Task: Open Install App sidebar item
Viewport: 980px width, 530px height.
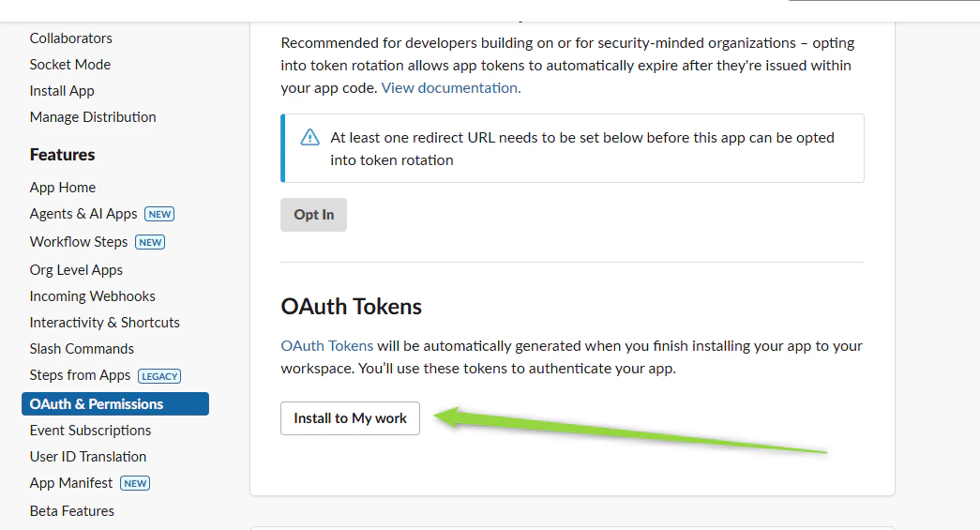Action: 62,91
